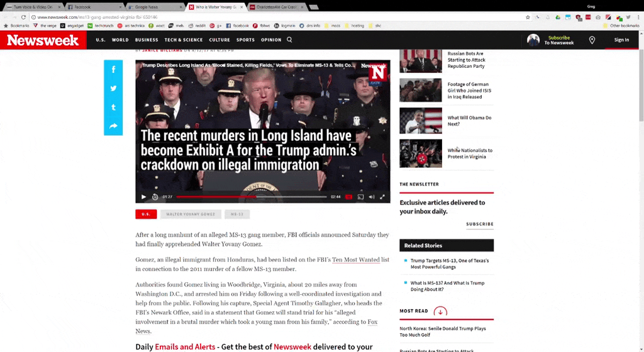Viewport: 644px width, 352px height.
Task: Open the 'What Will Obama Do Next?' thumbnail
Action: coord(421,121)
